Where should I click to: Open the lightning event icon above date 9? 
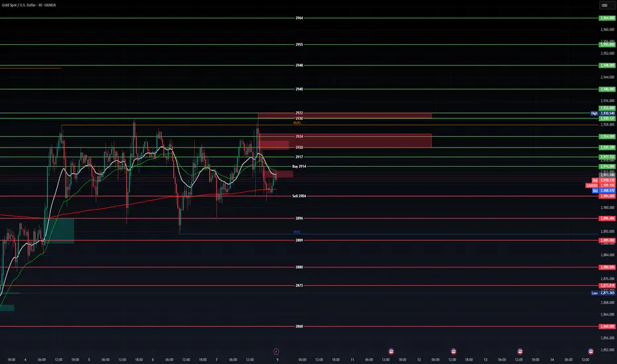(x=276, y=351)
